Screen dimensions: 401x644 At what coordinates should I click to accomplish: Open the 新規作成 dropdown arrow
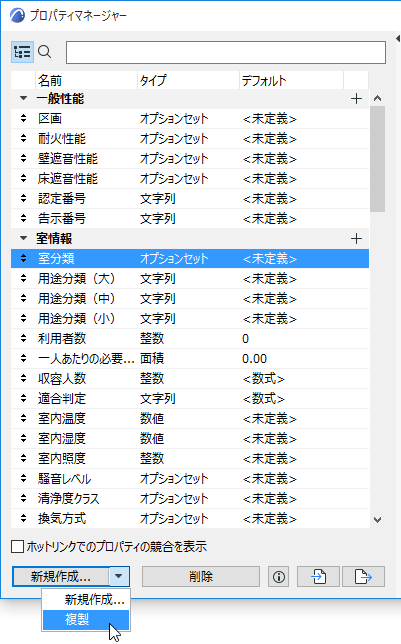pyautogui.click(x=119, y=577)
